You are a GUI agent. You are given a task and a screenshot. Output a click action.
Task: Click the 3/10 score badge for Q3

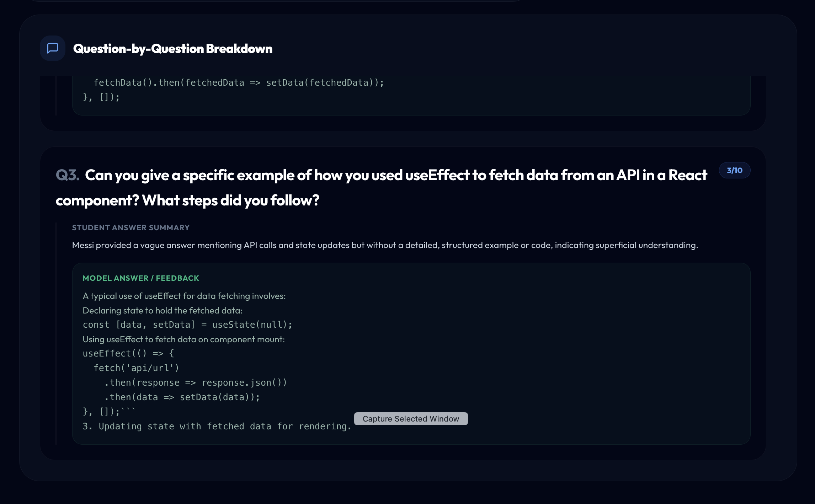tap(735, 170)
